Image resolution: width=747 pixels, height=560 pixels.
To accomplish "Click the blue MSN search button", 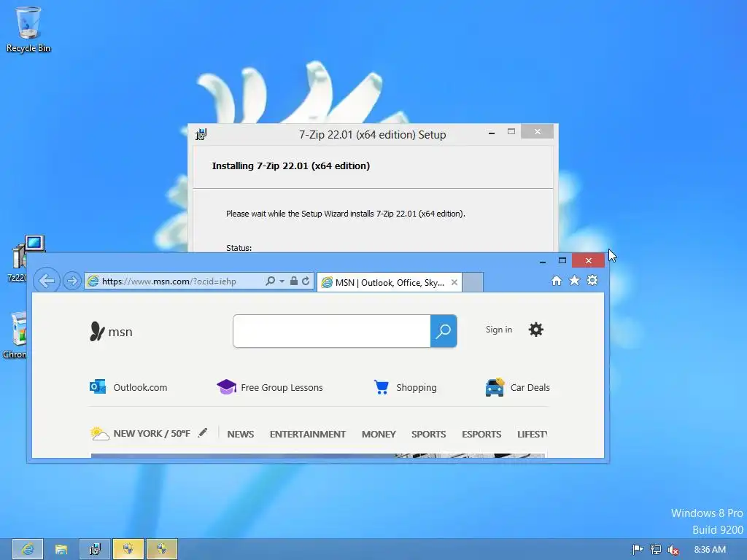I will pos(444,331).
